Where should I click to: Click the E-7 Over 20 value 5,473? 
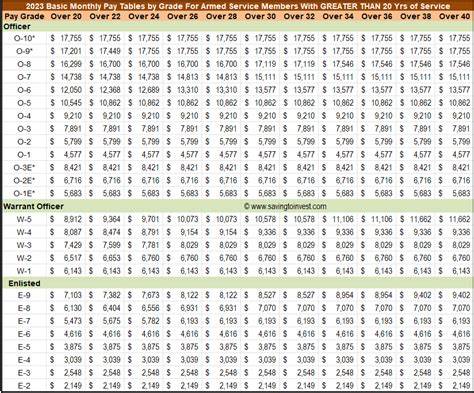(x=73, y=321)
